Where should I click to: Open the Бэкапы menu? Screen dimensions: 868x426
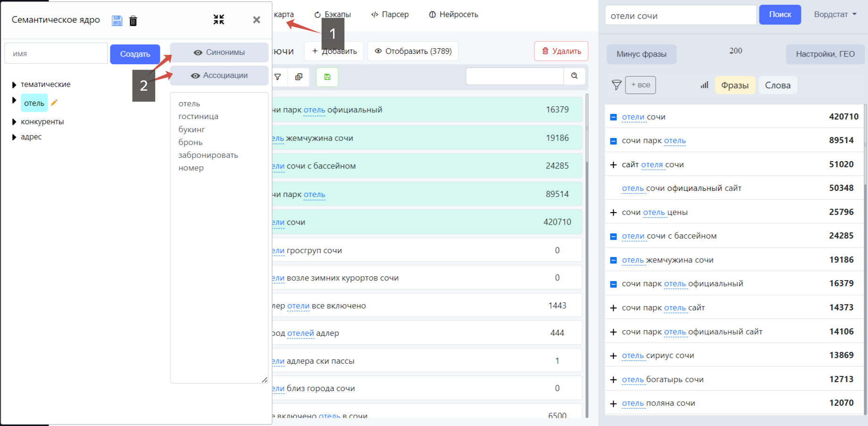click(333, 15)
